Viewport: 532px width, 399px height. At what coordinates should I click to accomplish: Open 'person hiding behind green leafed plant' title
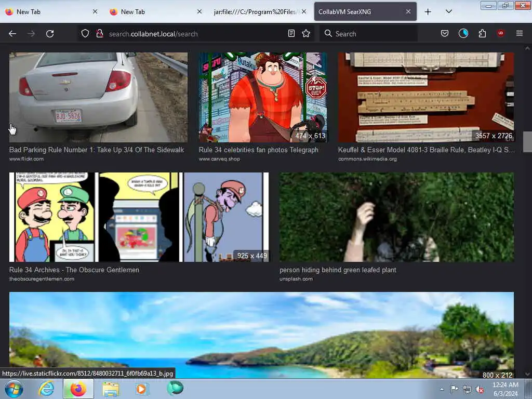pos(338,270)
